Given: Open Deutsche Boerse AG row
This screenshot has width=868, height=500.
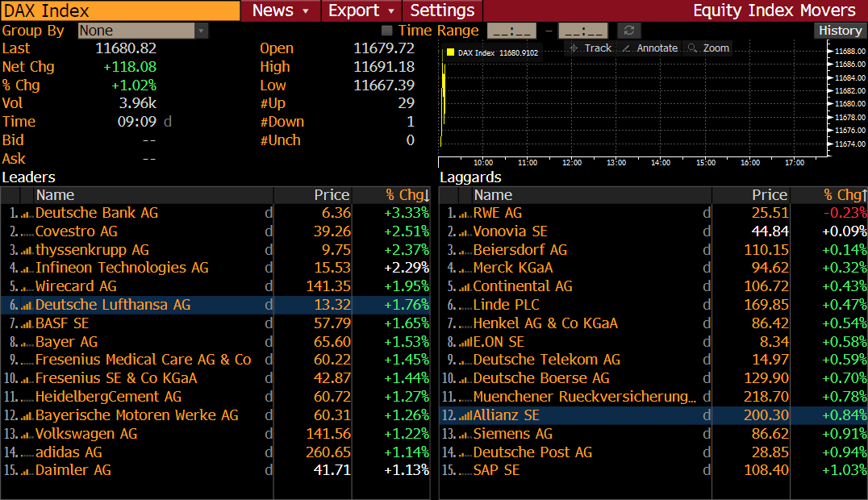Looking at the screenshot, I should [653, 378].
